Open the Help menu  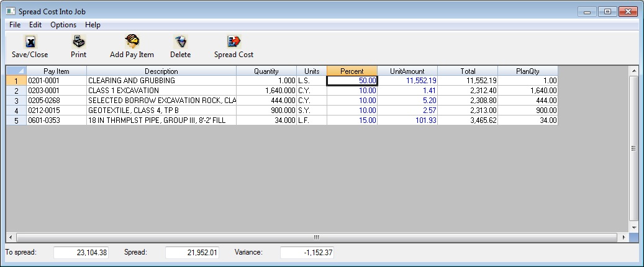pyautogui.click(x=93, y=25)
